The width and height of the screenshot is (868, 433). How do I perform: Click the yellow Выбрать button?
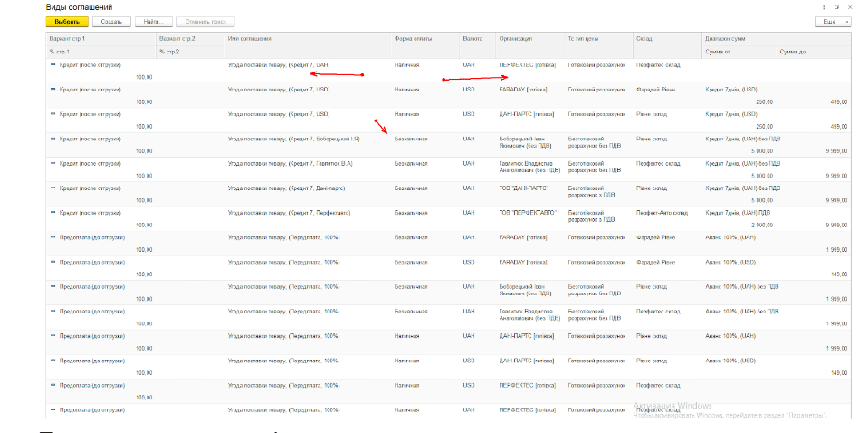click(67, 21)
